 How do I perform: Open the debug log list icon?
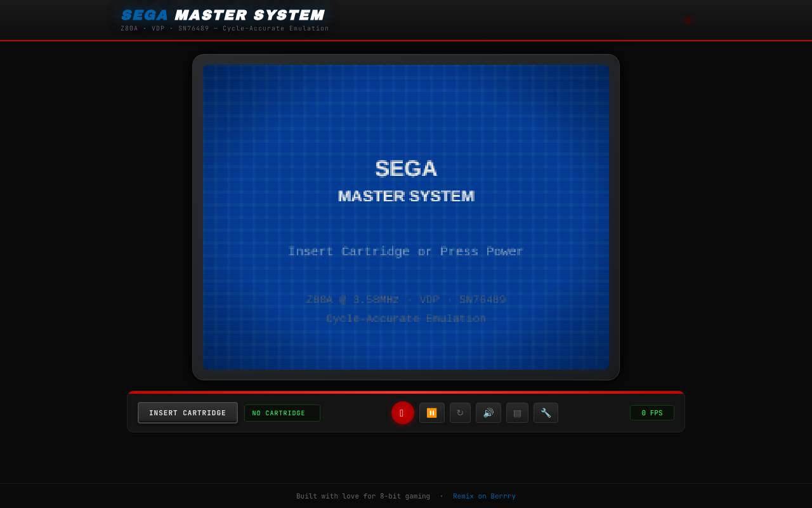tap(516, 413)
